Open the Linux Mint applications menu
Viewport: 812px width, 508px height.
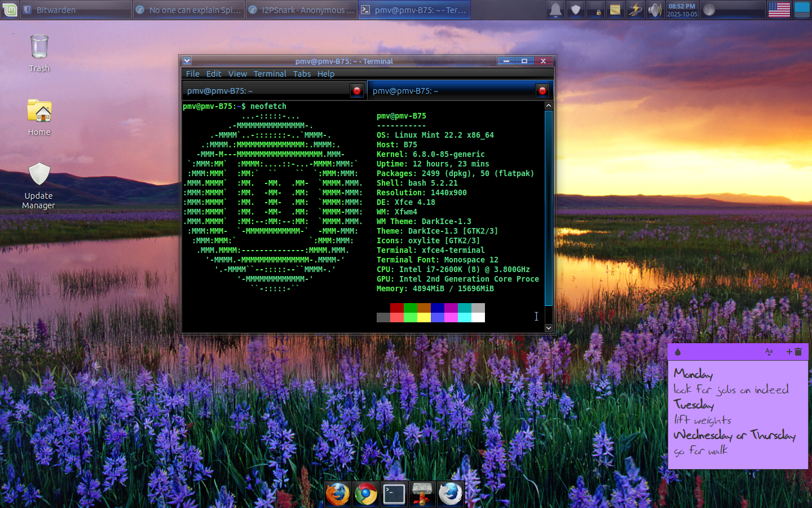10,10
